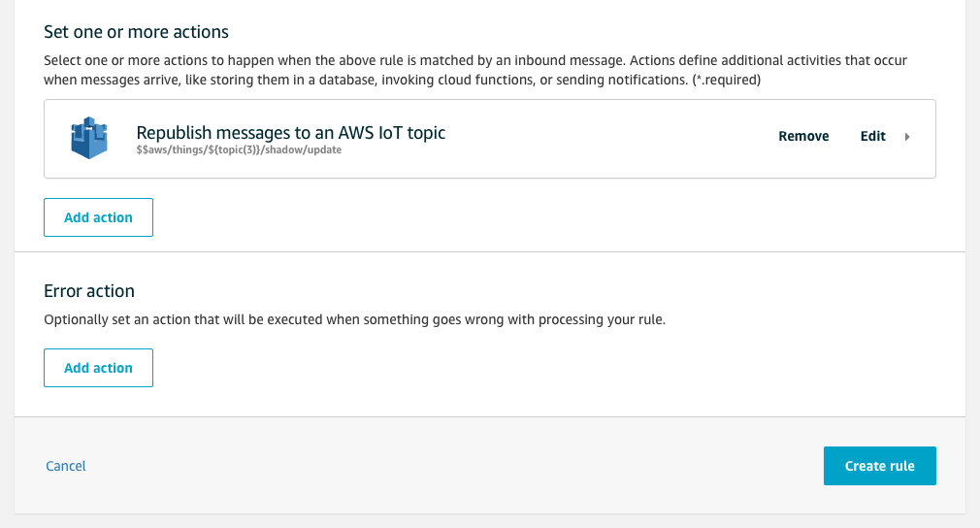Expand the arrow beside Edit

pyautogui.click(x=907, y=137)
